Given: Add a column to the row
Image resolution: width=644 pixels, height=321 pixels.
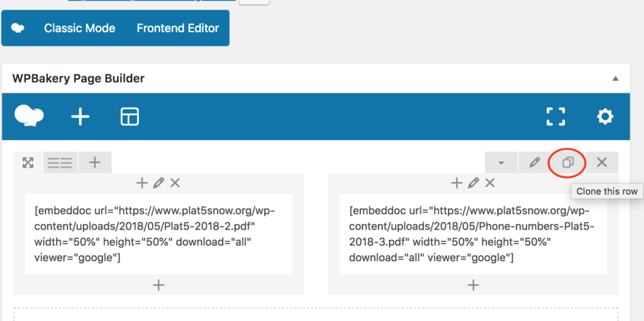Looking at the screenshot, I should click(95, 163).
